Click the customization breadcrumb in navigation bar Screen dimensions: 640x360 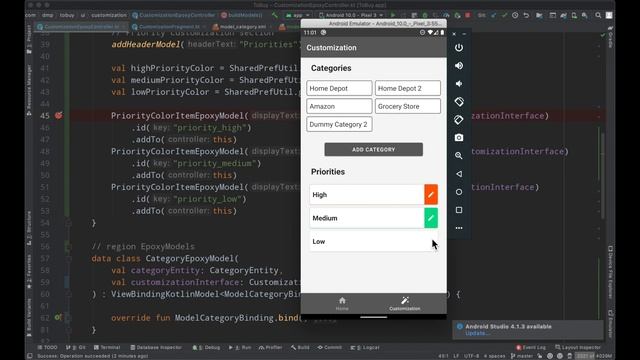click(109, 15)
